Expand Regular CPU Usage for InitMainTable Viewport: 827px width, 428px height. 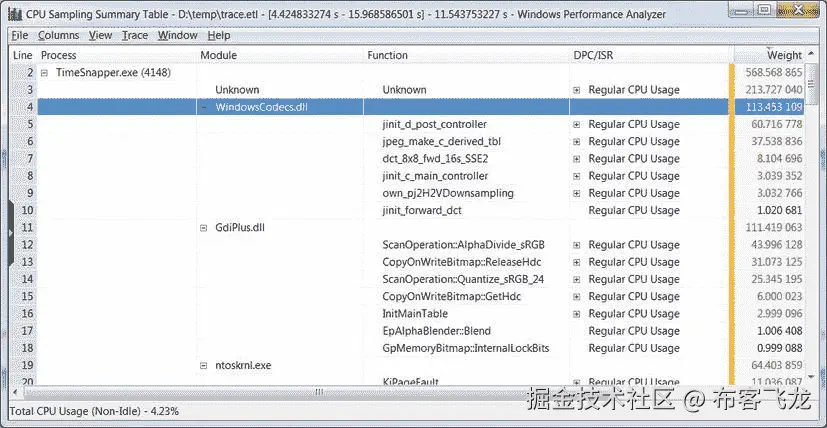577,314
